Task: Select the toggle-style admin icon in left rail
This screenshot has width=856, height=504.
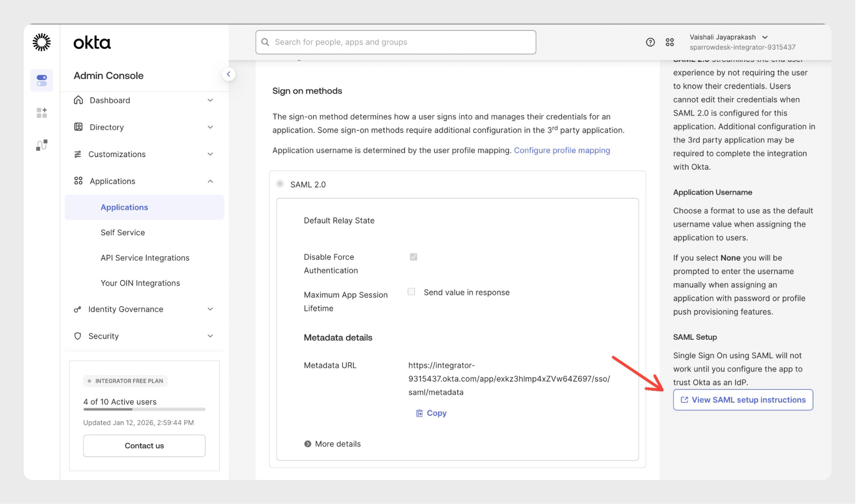Action: 42,80
